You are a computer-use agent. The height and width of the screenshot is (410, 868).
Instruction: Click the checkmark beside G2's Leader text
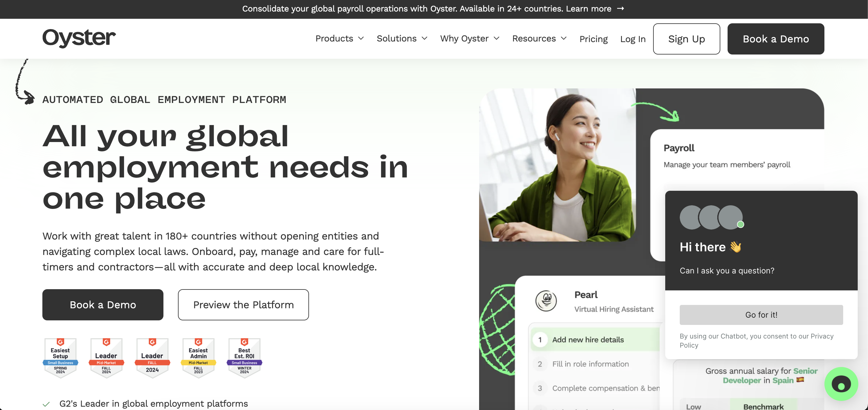pos(46,404)
